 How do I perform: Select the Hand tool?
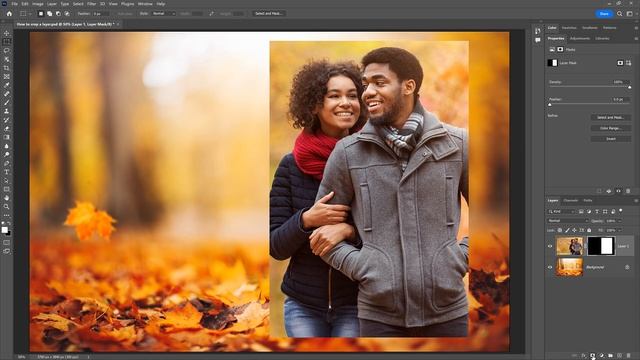click(7, 198)
